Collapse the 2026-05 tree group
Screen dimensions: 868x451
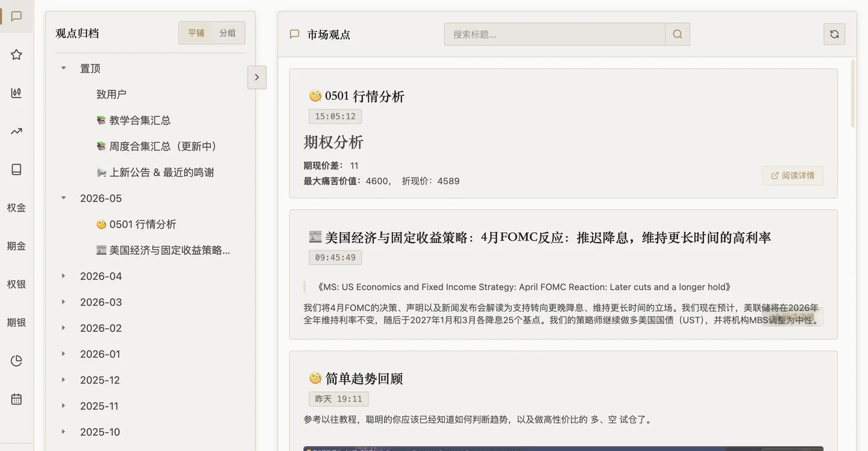pos(63,198)
